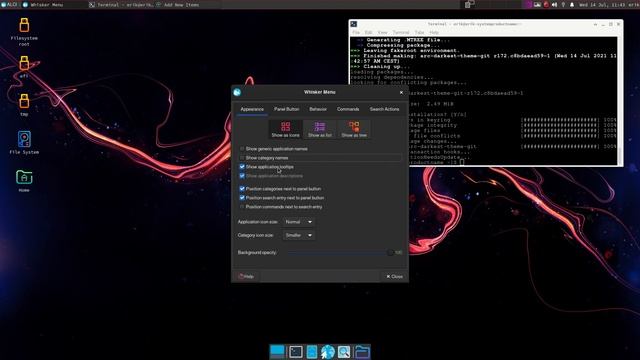Open the folder icon in the dock
This screenshot has width=640, height=360.
(362, 351)
